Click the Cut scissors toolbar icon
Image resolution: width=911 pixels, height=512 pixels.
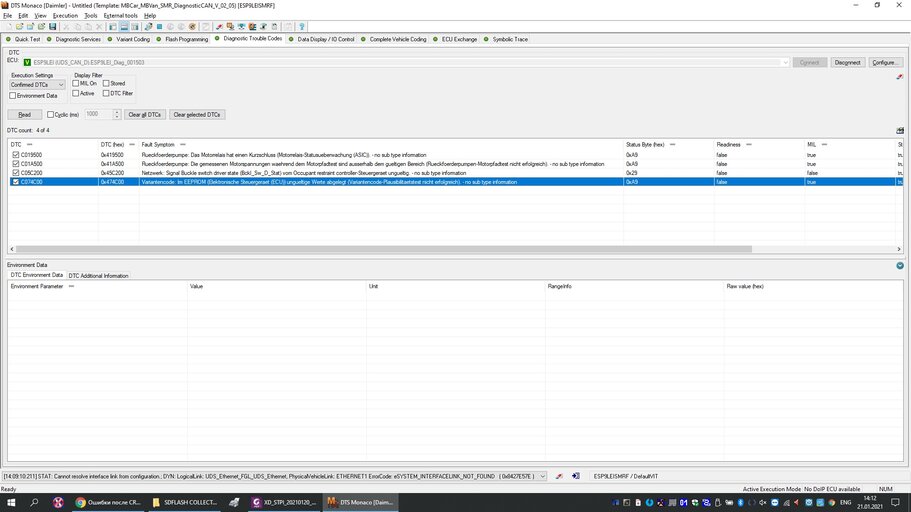click(66, 27)
